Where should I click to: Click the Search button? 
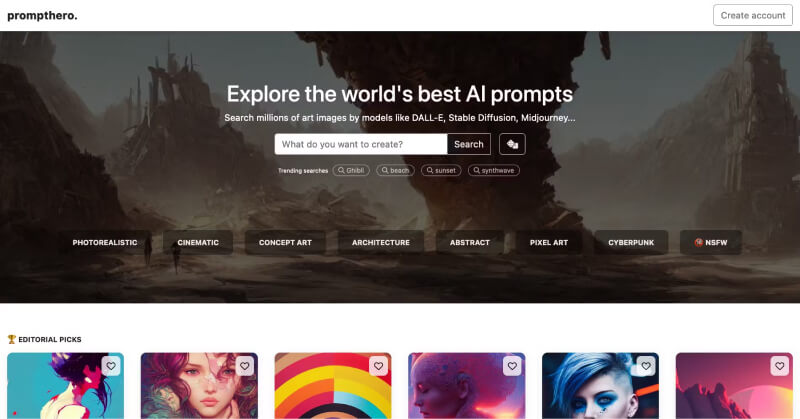click(x=469, y=144)
